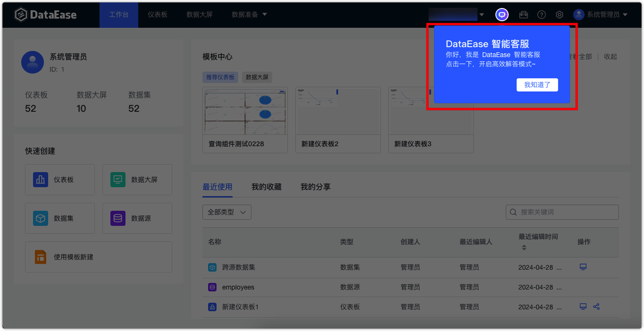Open the 全部类型 filter dropdown

pyautogui.click(x=226, y=212)
